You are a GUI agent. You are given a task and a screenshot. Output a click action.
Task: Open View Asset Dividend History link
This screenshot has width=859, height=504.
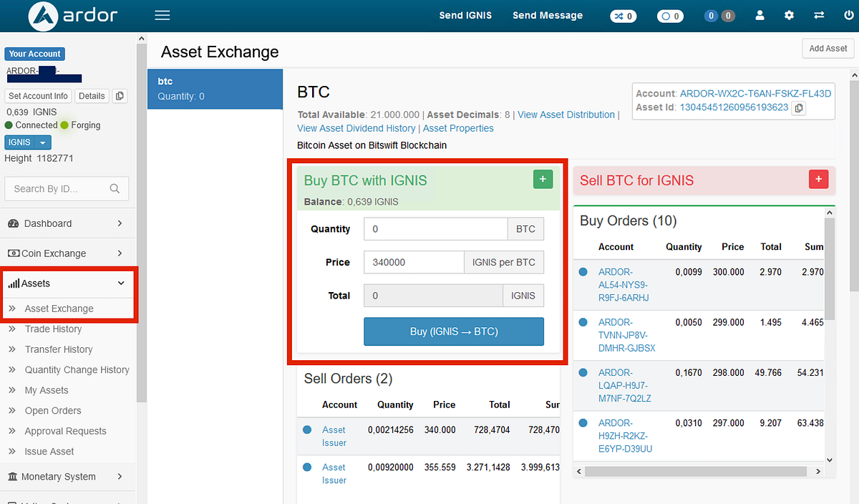356,128
